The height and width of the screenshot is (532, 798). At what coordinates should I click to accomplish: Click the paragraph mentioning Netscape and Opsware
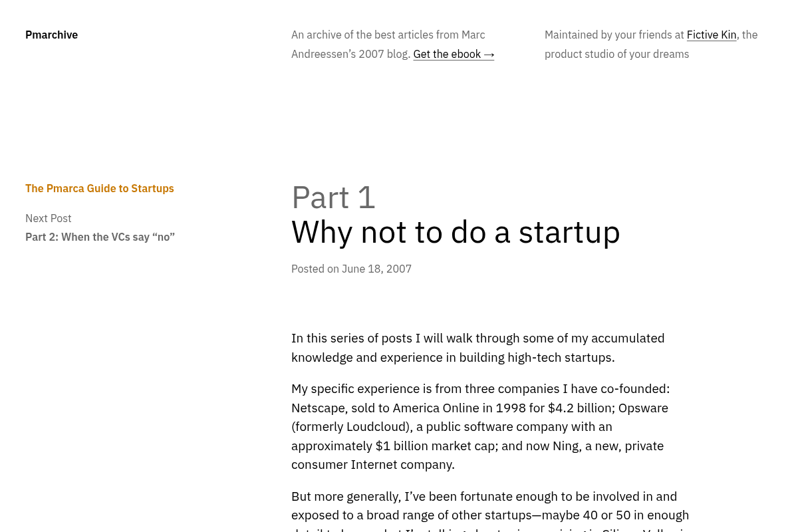(480, 426)
